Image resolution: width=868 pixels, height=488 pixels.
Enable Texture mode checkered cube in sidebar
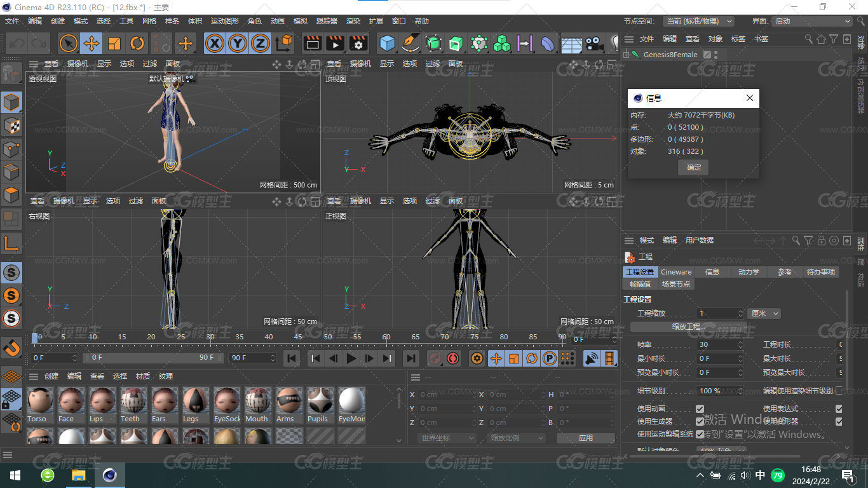click(11, 126)
